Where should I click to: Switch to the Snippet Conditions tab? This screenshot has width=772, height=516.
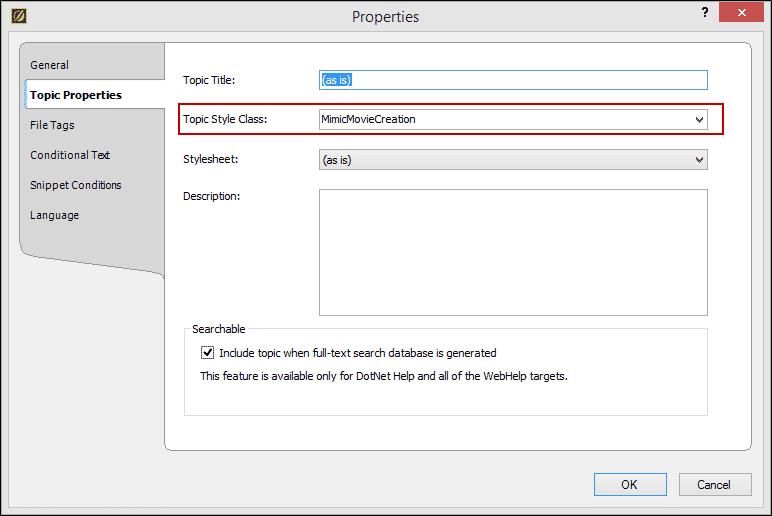pos(75,185)
